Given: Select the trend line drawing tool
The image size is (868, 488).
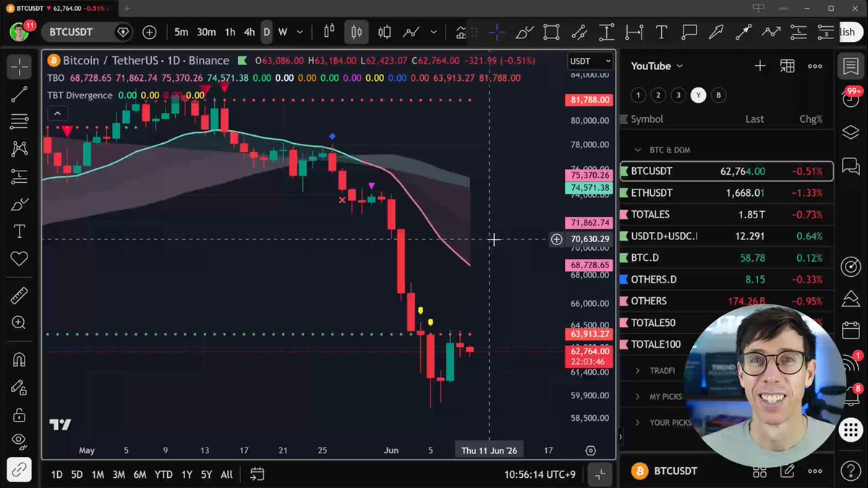Looking at the screenshot, I should point(20,94).
